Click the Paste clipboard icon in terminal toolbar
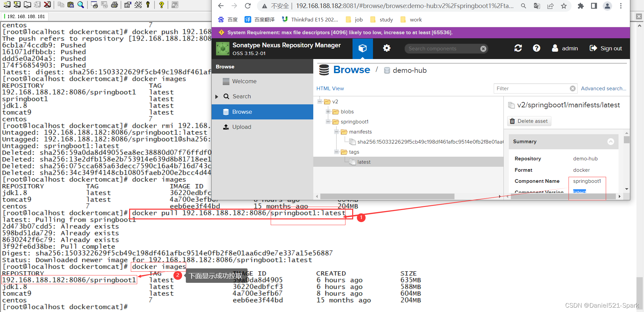Viewport: 644px width, 312px height. [70, 5]
